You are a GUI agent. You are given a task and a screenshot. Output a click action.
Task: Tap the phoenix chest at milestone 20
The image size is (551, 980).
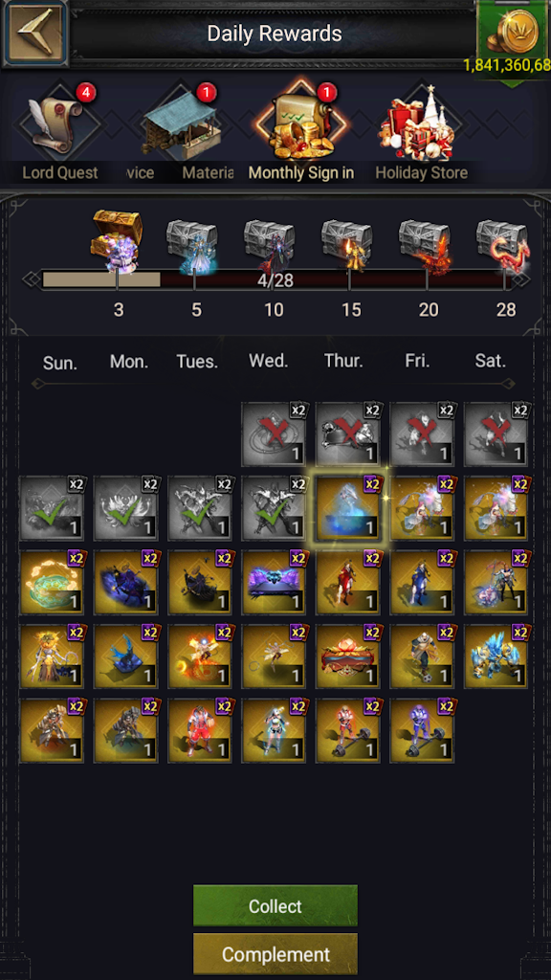pyautogui.click(x=425, y=246)
